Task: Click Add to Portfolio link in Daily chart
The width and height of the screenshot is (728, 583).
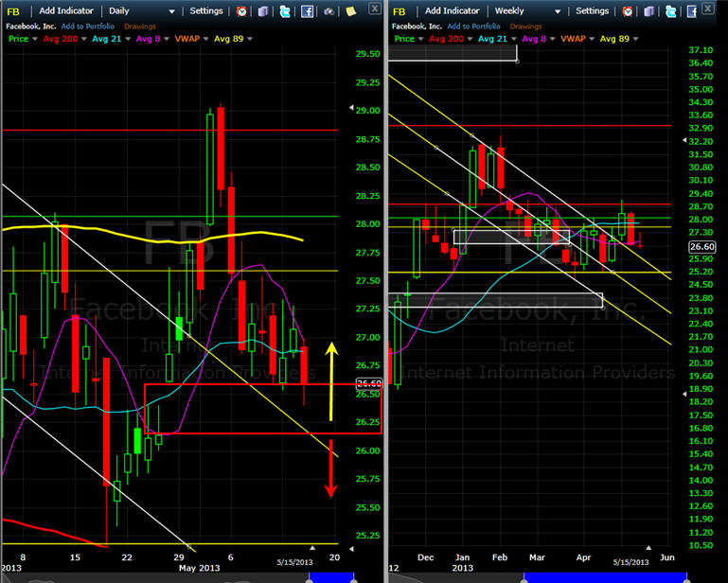Action: [88, 26]
